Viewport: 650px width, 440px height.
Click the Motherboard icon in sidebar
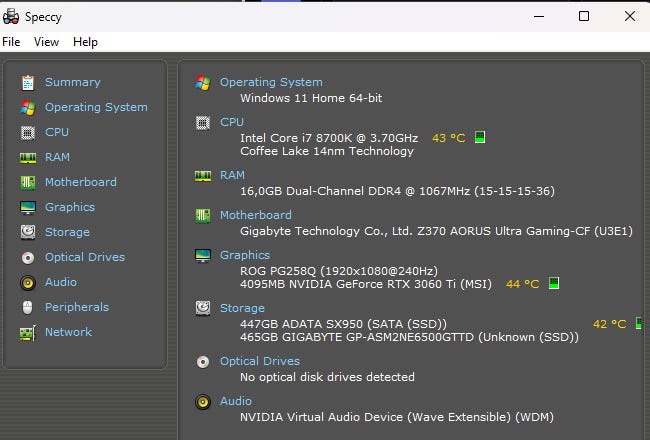[28, 182]
